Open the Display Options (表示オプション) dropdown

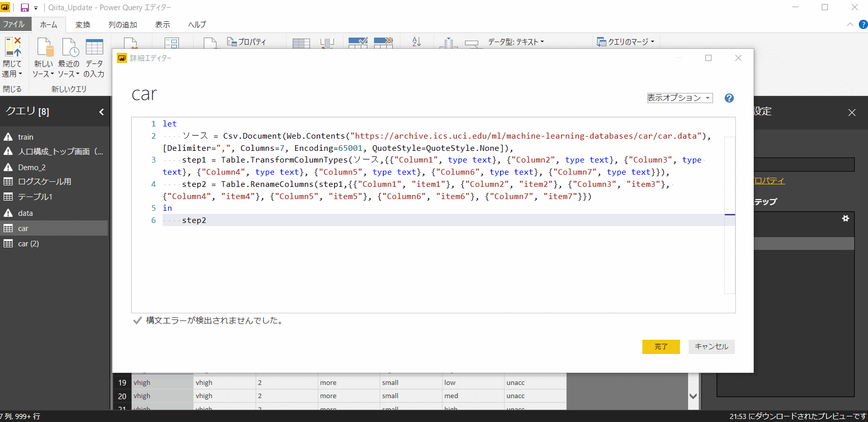[x=679, y=98]
